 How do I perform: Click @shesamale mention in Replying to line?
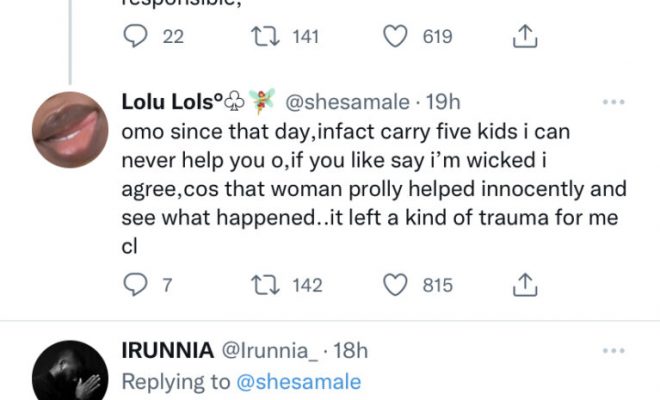point(297,381)
